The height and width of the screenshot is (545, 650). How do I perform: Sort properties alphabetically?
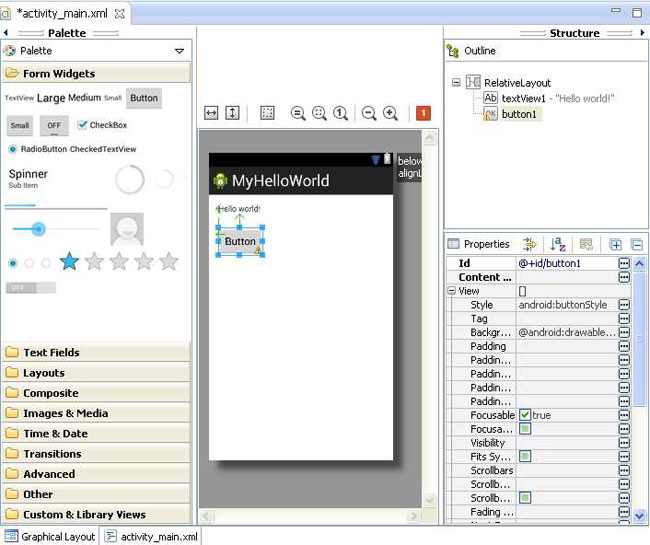559,244
